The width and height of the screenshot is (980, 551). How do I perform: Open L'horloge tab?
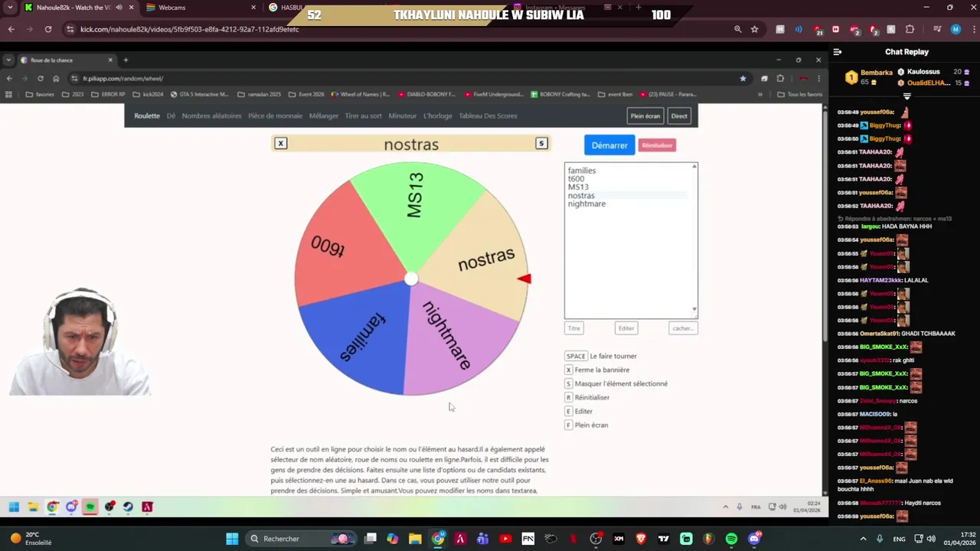tap(438, 116)
